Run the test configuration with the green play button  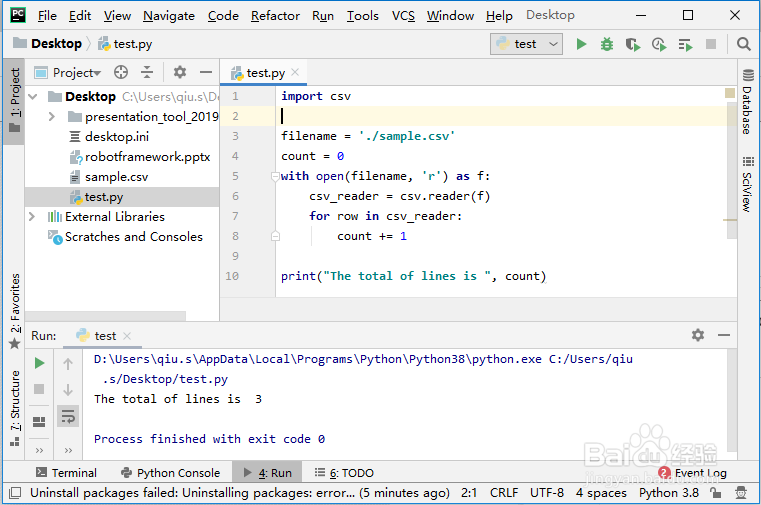click(581, 44)
